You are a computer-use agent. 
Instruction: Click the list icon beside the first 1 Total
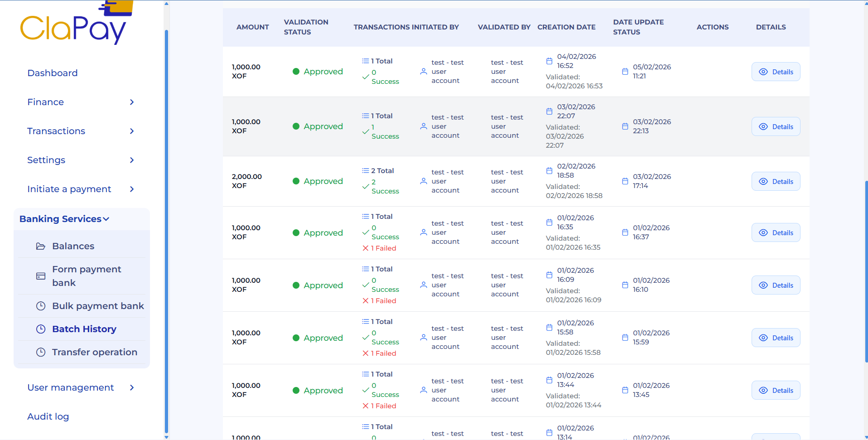[365, 61]
